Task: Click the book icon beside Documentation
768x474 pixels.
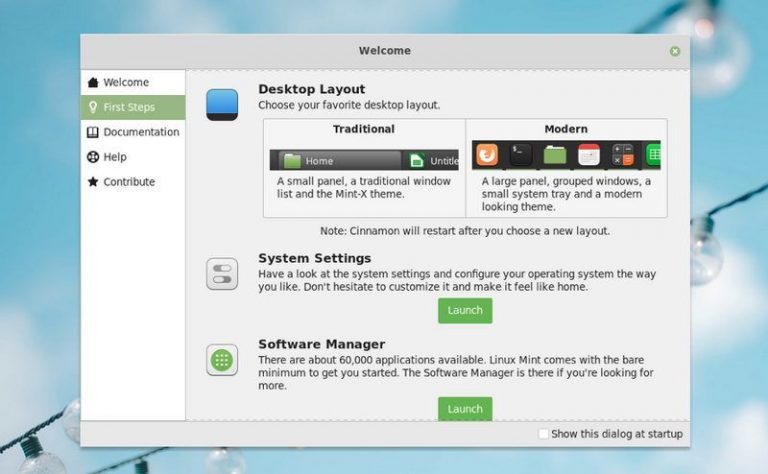Action: [93, 132]
